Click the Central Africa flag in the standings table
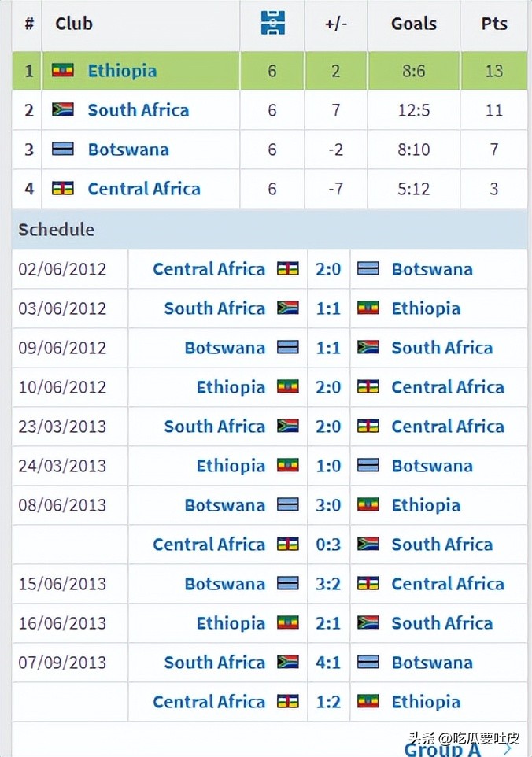Viewport: 532px width, 757px height. [63, 189]
